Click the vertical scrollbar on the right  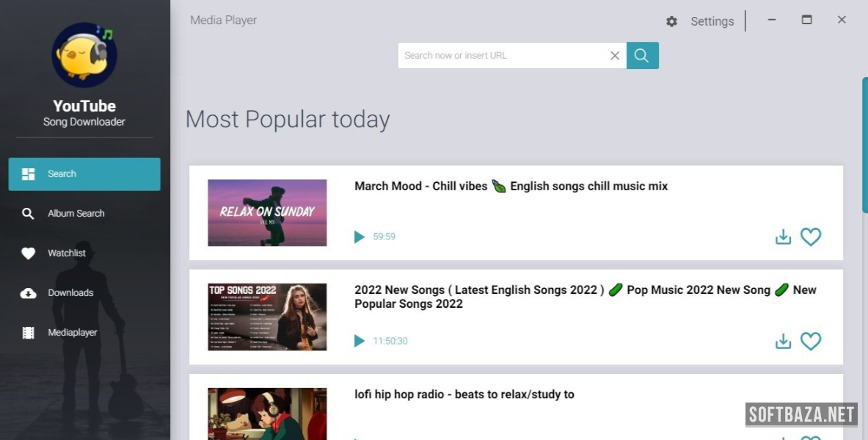click(864, 147)
